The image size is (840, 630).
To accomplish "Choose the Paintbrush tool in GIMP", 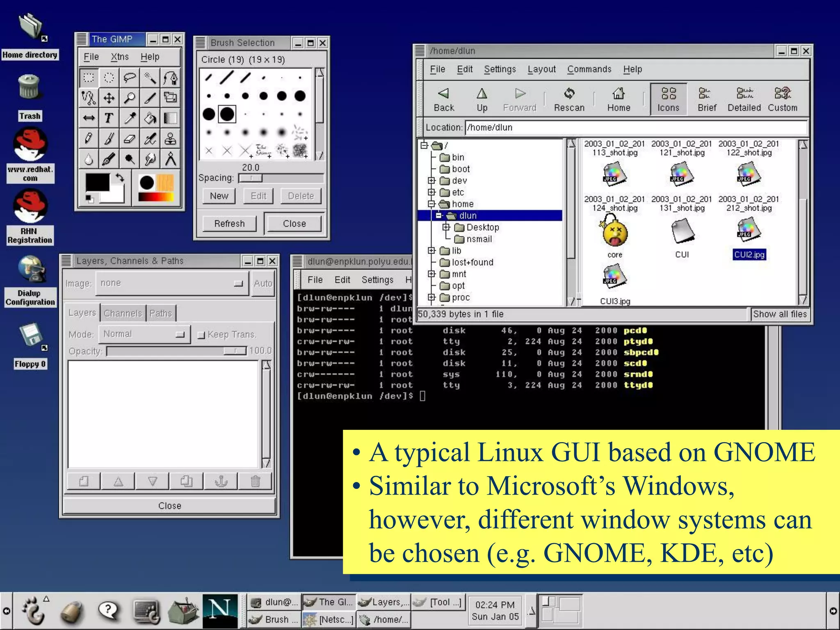I will 109,139.
